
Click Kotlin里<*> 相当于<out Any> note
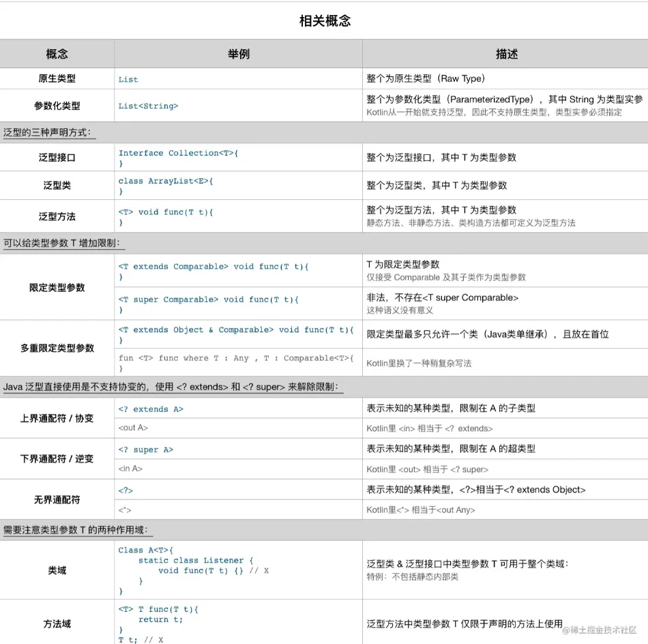[x=421, y=510]
